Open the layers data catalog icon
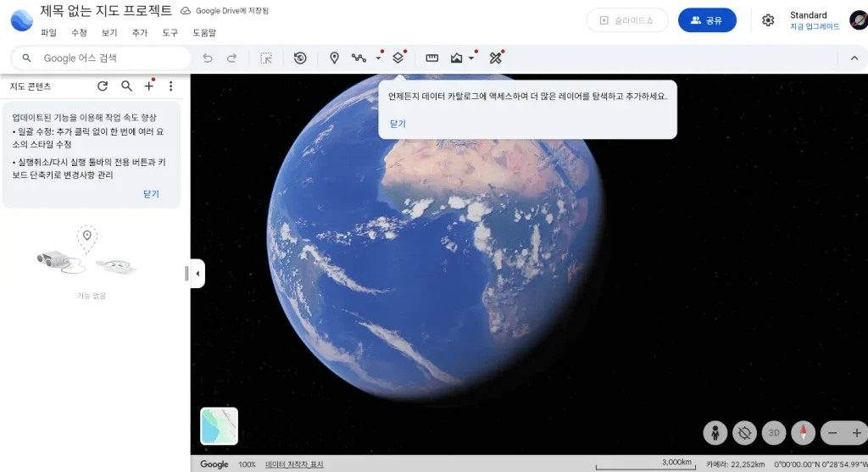Image resolution: width=868 pixels, height=472 pixels. coord(398,58)
